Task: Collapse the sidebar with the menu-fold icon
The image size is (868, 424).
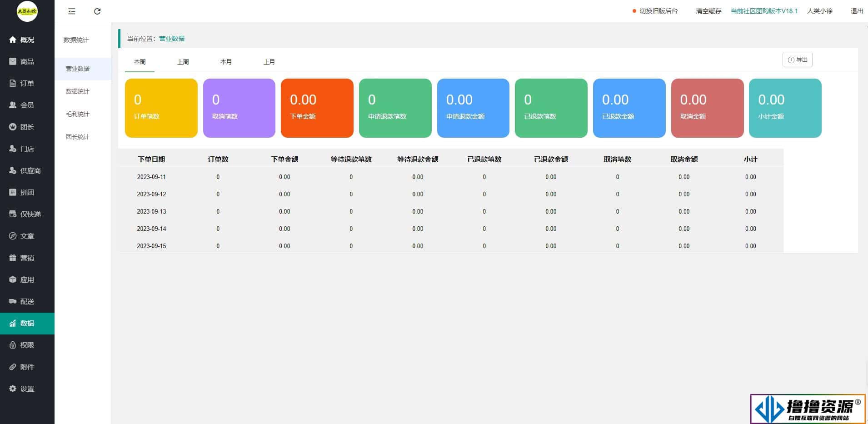Action: click(72, 11)
